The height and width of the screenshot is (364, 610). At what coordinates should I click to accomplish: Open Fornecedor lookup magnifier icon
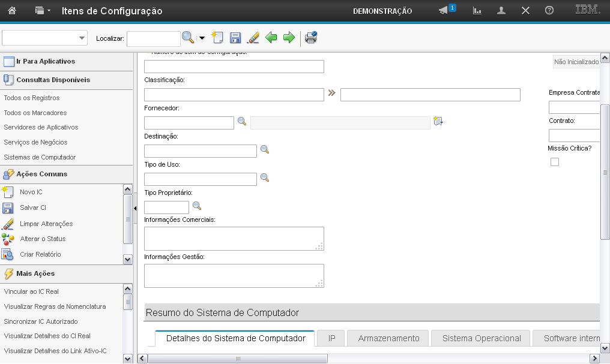click(x=242, y=121)
